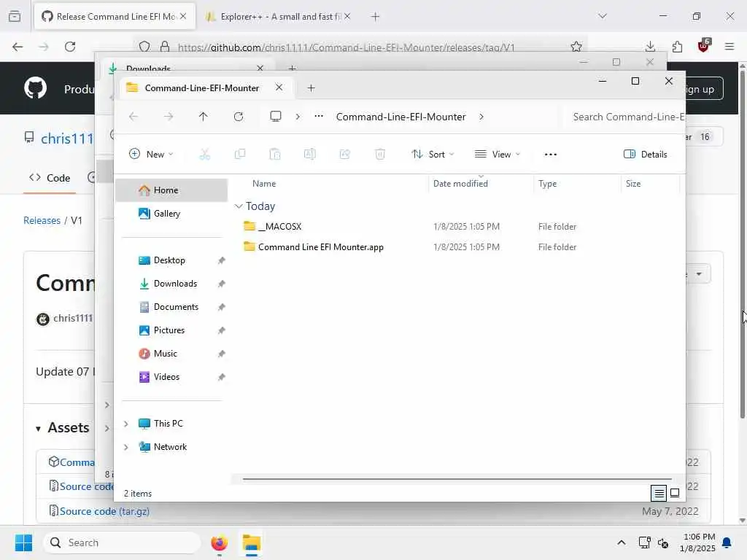747x560 pixels.
Task: Add a new File Explorer tab
Action: point(311,88)
